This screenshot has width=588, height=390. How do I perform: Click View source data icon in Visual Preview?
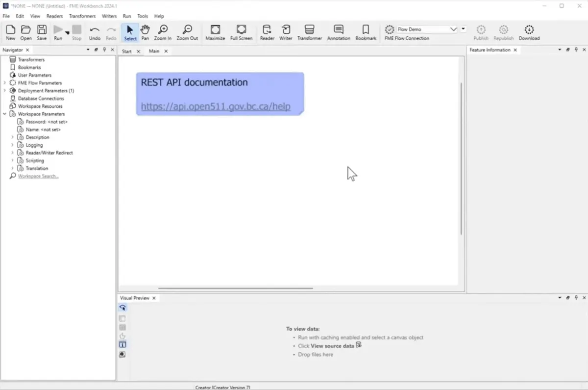pos(359,345)
